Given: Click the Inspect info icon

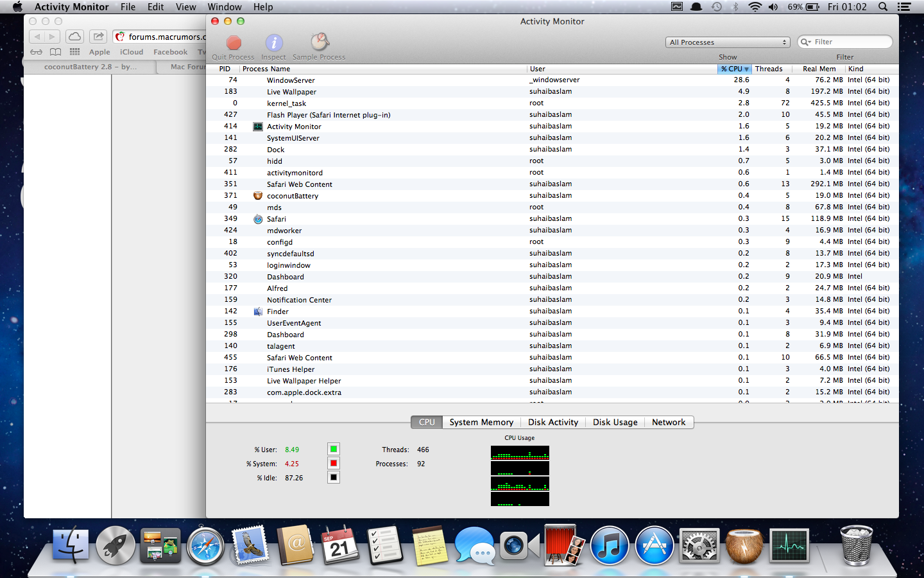Looking at the screenshot, I should coord(274,43).
